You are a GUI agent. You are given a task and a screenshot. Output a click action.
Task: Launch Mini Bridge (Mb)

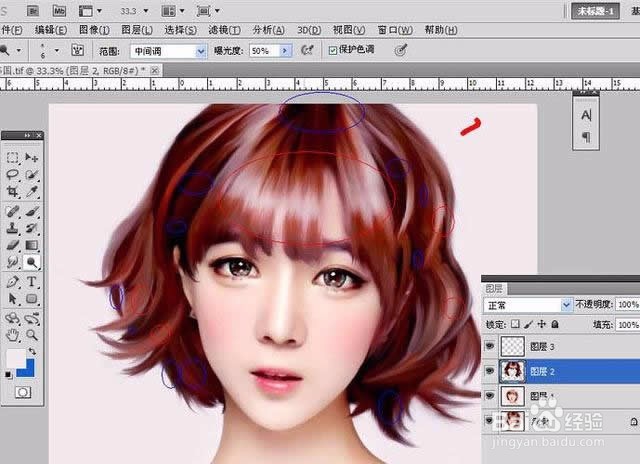point(60,11)
